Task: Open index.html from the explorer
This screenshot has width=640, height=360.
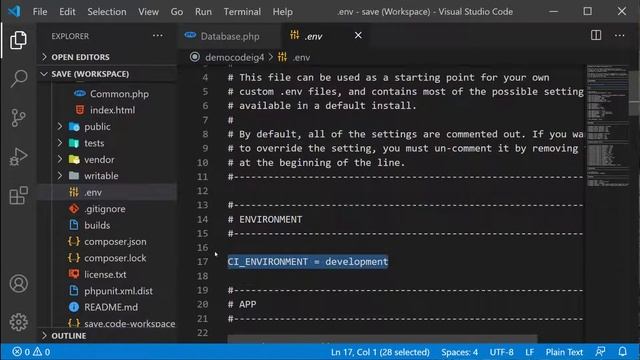Action: pos(112,110)
